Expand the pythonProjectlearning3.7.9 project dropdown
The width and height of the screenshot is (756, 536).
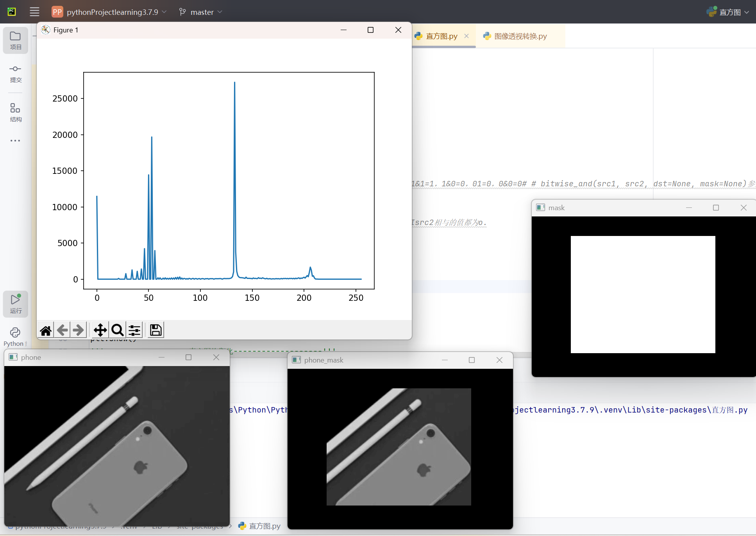click(113, 12)
